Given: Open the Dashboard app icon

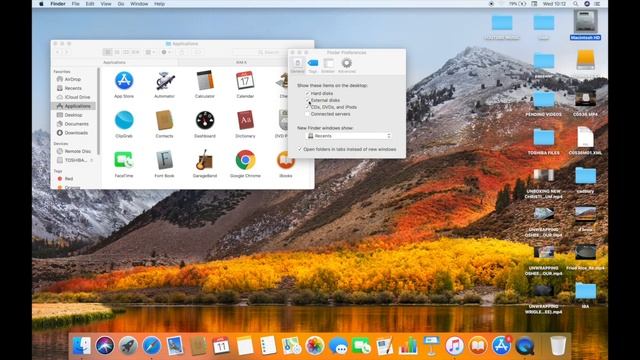Looking at the screenshot, I should (205, 120).
